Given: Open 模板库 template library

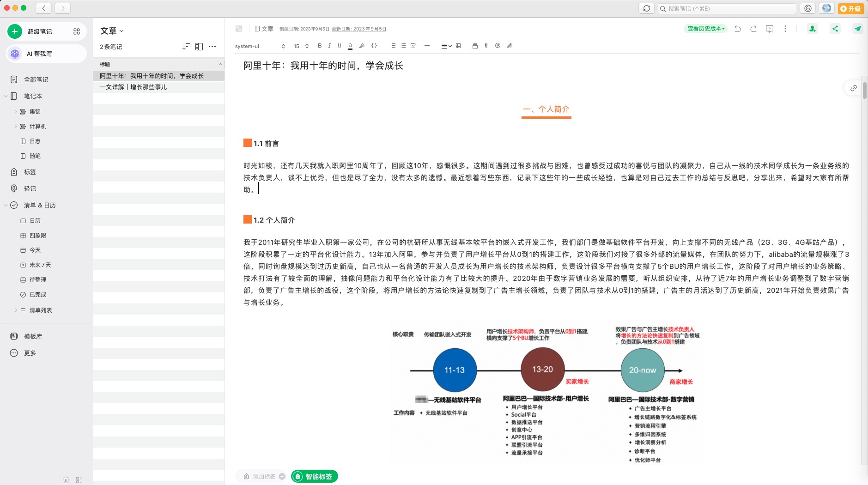Looking at the screenshot, I should tap(33, 336).
